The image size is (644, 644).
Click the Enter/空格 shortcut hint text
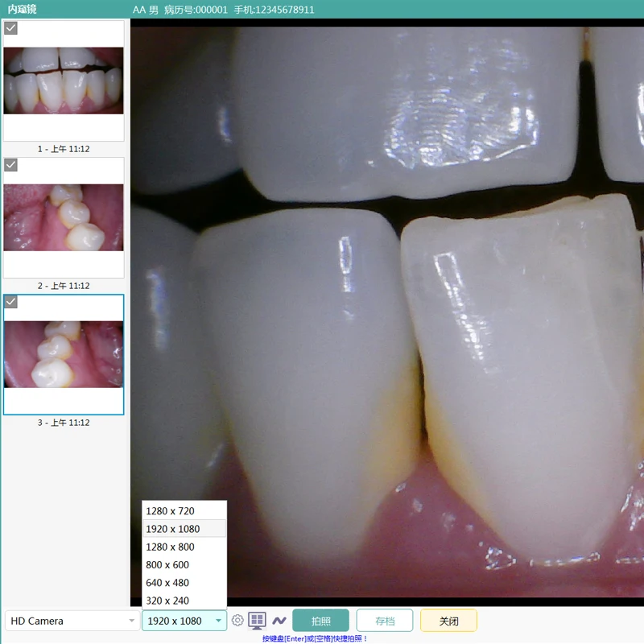315,638
